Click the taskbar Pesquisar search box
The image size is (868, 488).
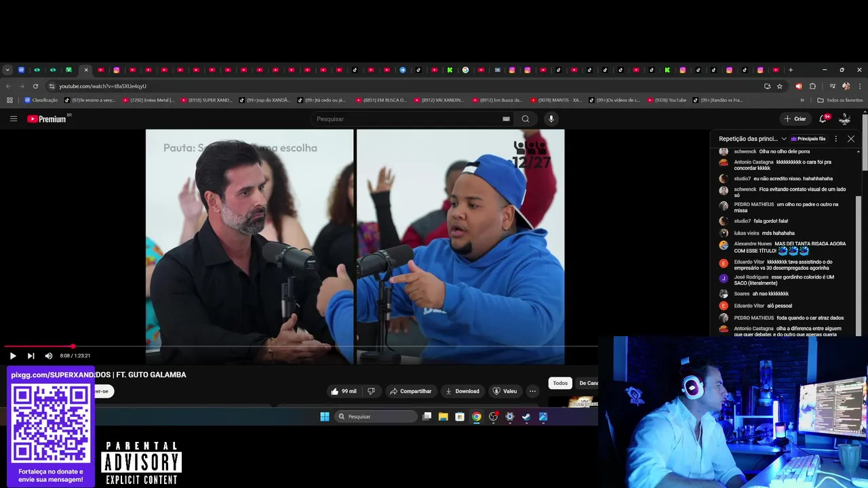(376, 417)
